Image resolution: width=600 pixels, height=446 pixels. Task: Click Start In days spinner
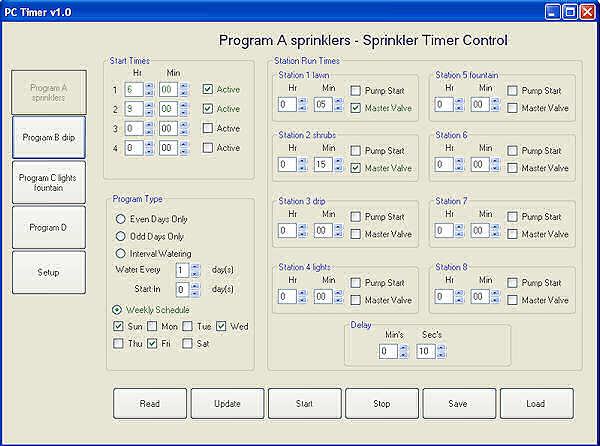(195, 290)
